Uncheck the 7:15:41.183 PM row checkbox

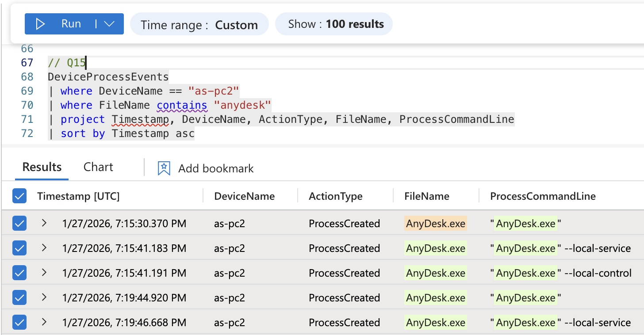pyautogui.click(x=20, y=248)
